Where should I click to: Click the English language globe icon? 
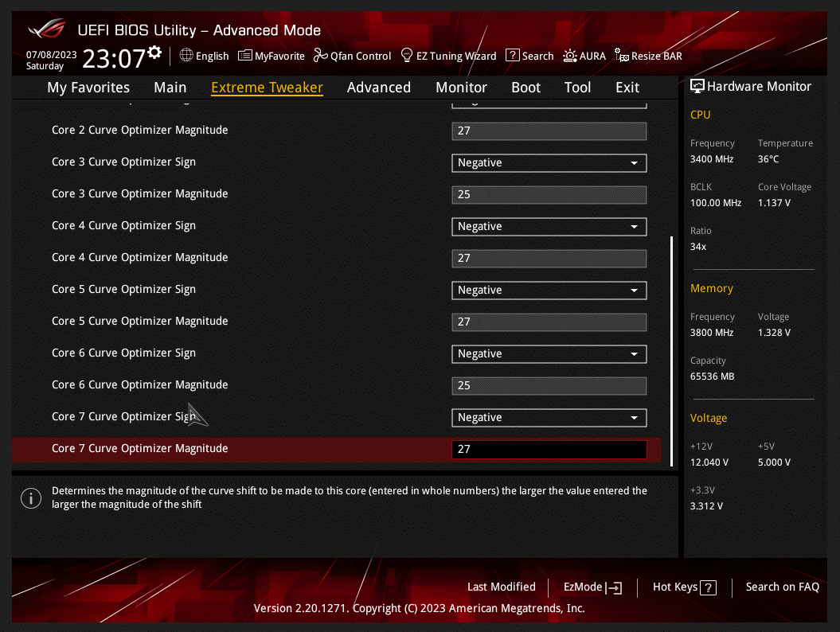tap(186, 55)
